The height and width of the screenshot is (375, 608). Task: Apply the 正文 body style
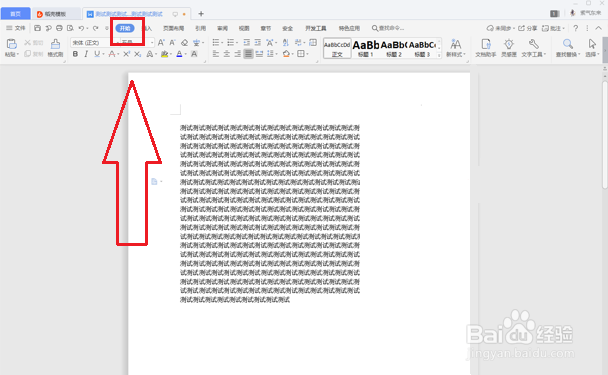pyautogui.click(x=337, y=48)
